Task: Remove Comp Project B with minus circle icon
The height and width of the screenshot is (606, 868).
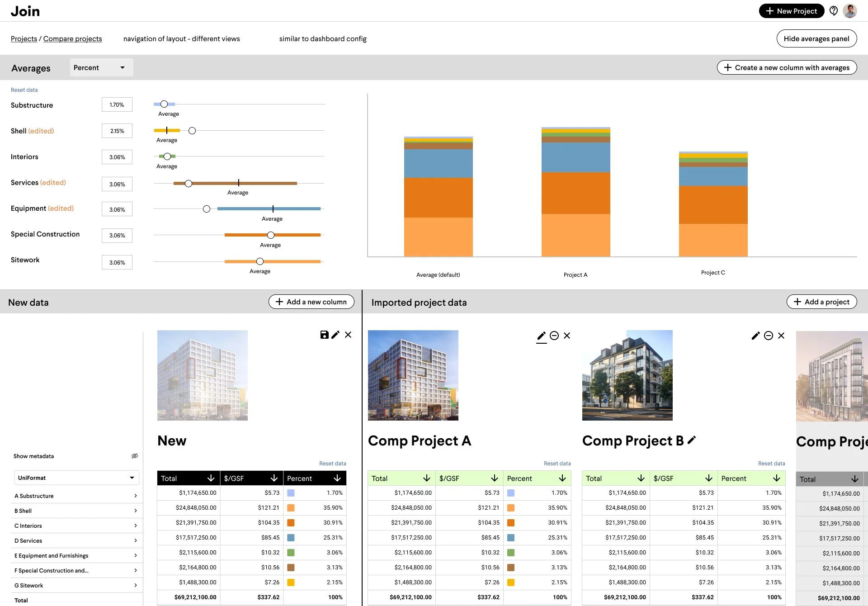Action: (769, 336)
